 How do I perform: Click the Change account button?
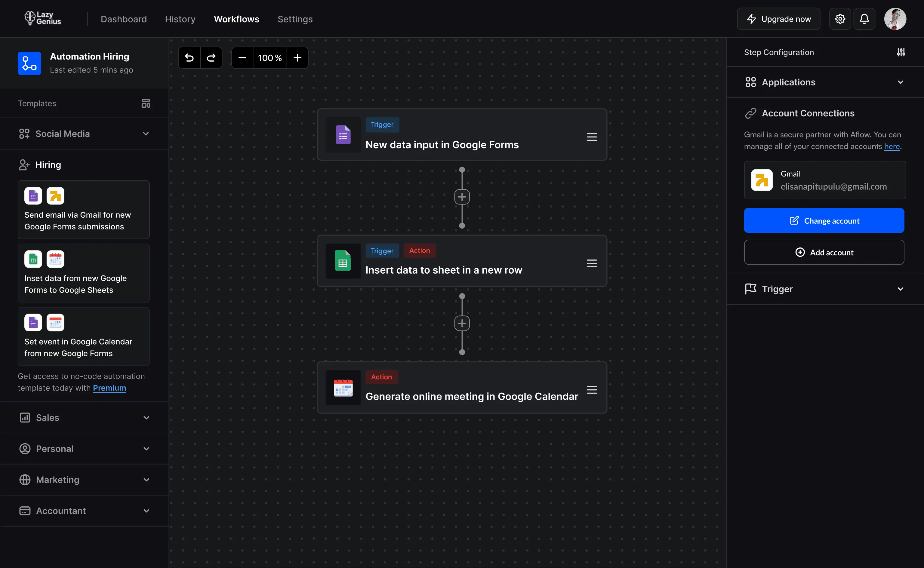pyautogui.click(x=824, y=220)
